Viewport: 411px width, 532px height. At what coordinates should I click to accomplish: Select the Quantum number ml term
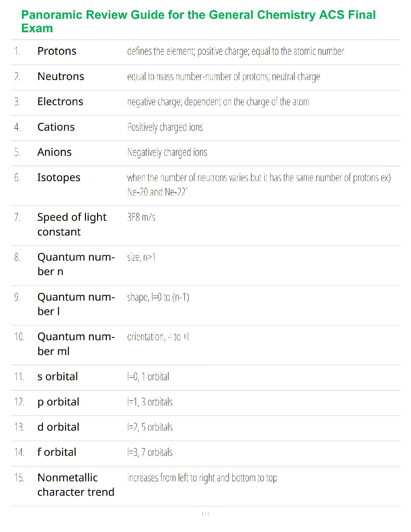(76, 344)
